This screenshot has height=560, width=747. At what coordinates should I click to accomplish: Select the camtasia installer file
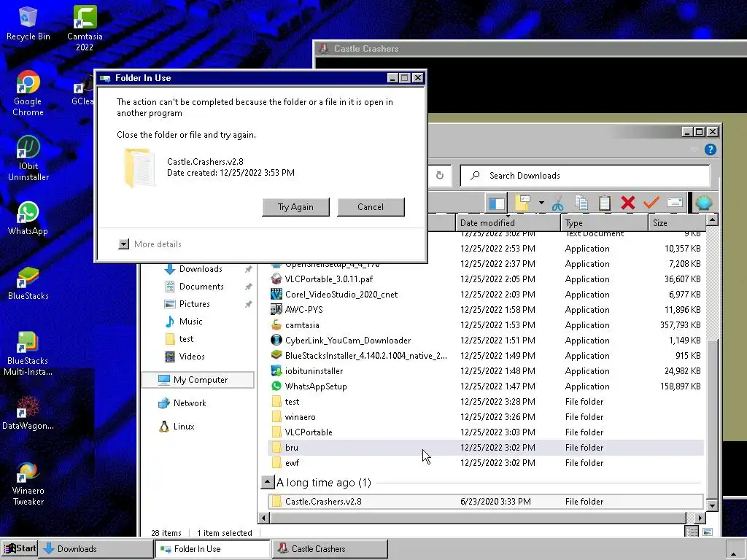pos(486,325)
